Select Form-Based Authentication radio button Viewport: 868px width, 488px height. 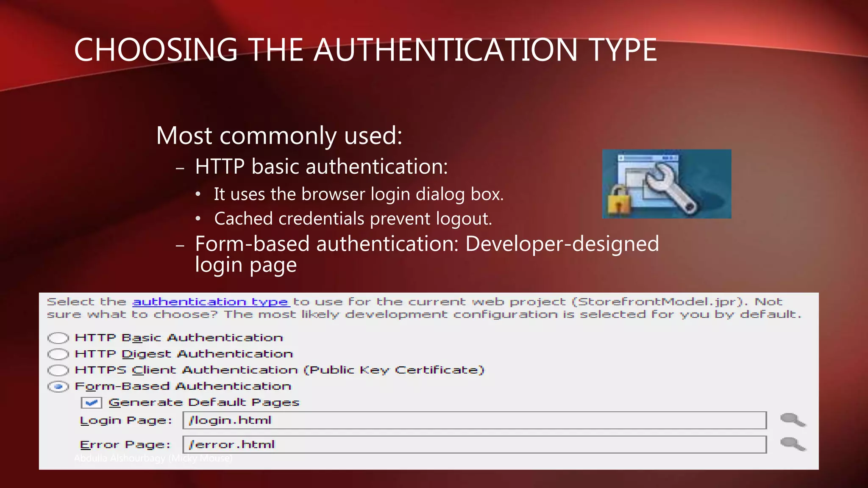tap(58, 386)
